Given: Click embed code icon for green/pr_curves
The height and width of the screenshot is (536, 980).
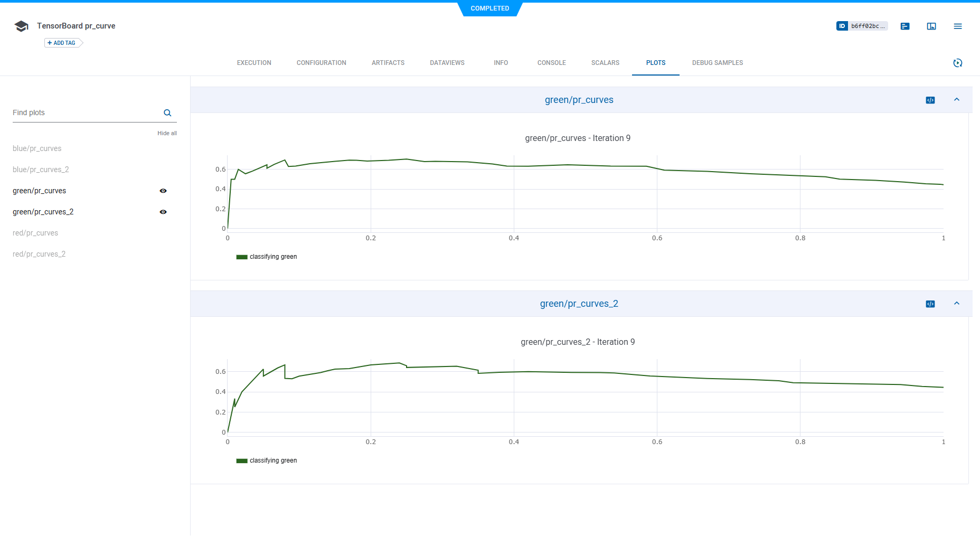Looking at the screenshot, I should [x=930, y=100].
